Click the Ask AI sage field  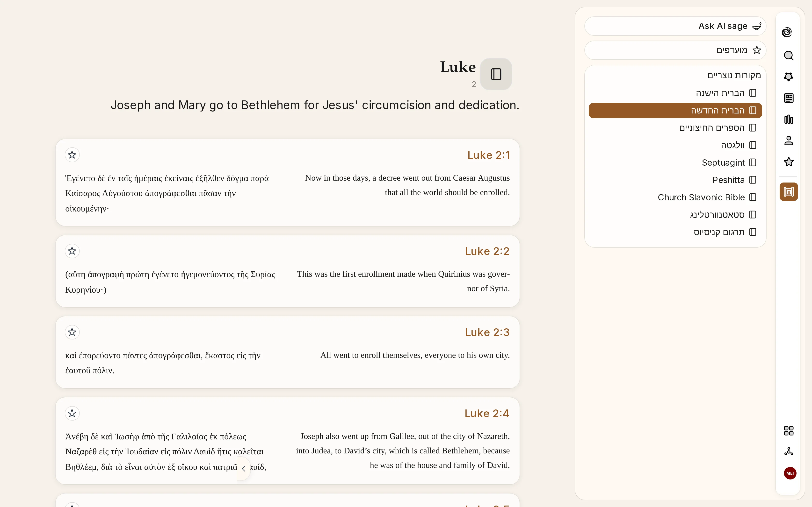[675, 26]
